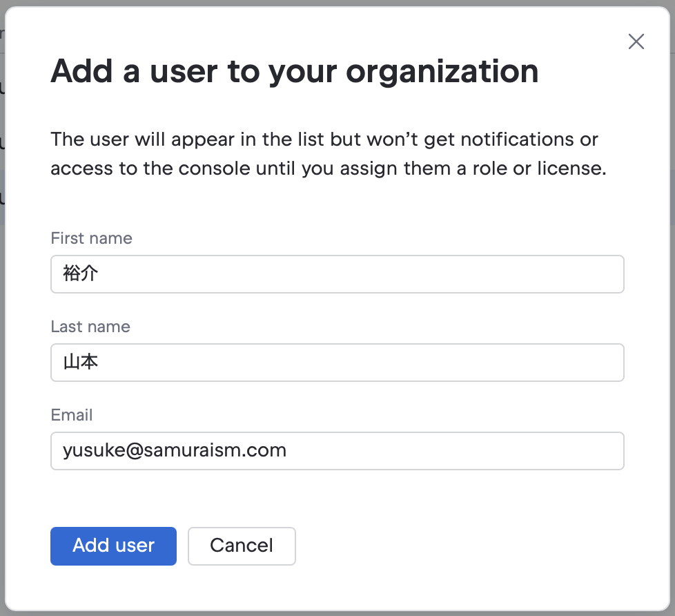Click the dimmed backdrop right of the dialog
This screenshot has width=675, height=616.
(672, 345)
